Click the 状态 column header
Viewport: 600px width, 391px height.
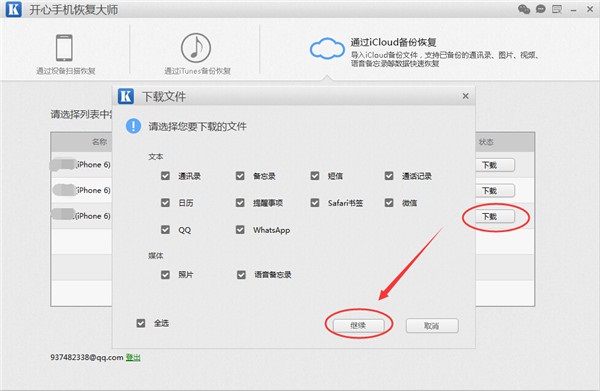pyautogui.click(x=486, y=142)
